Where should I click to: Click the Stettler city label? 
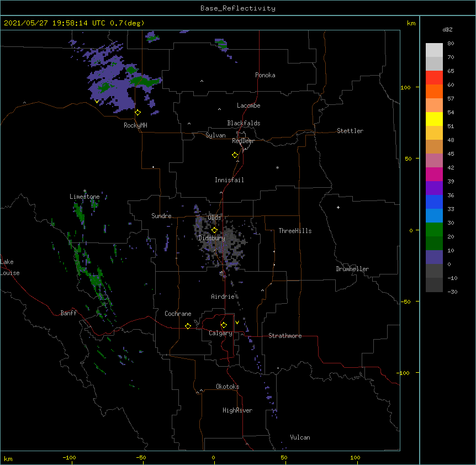350,131
